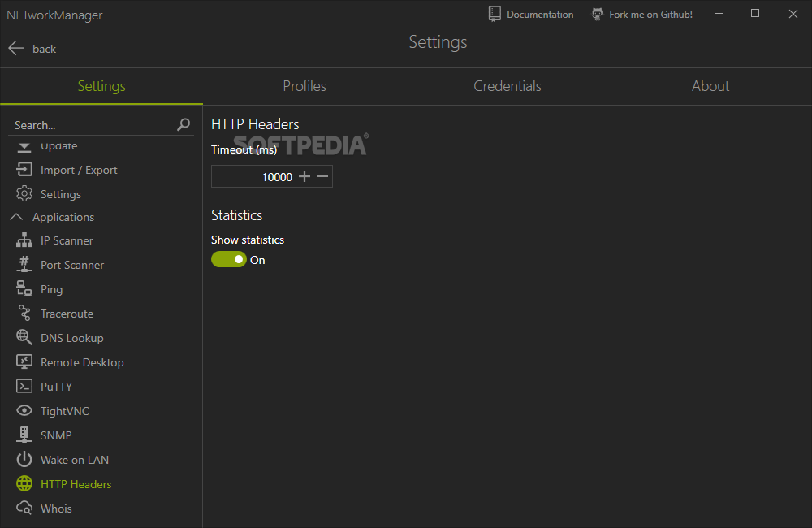
Task: Click the timeout value field showing 10000
Action: pos(253,177)
